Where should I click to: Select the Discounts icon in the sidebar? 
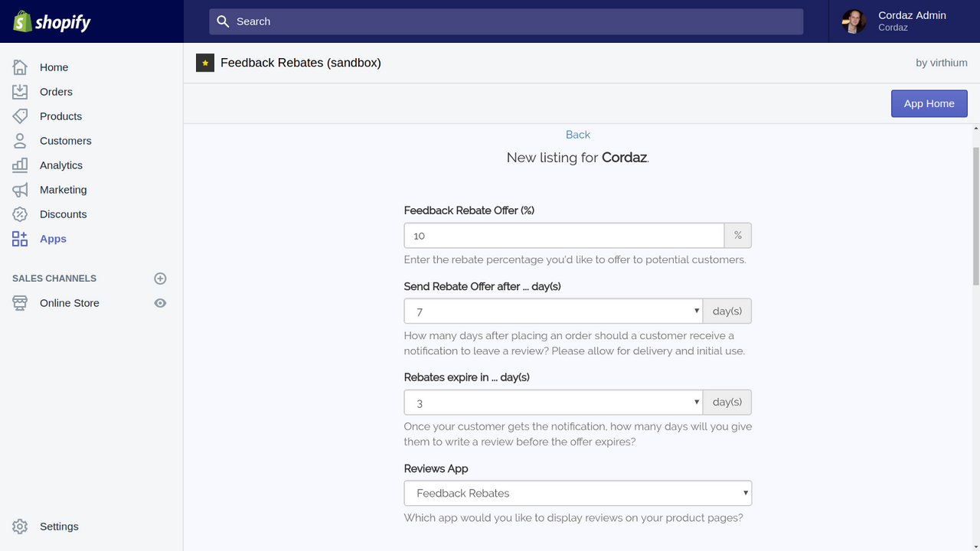19,214
